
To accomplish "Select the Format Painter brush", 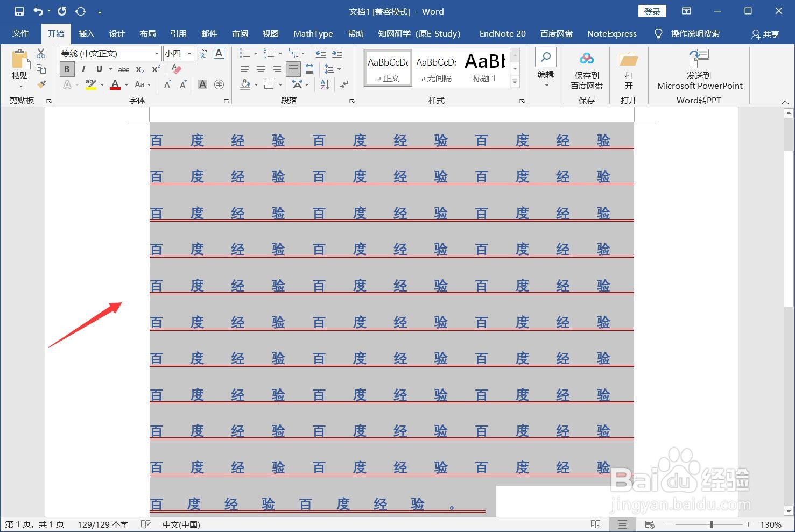I will coord(41,84).
